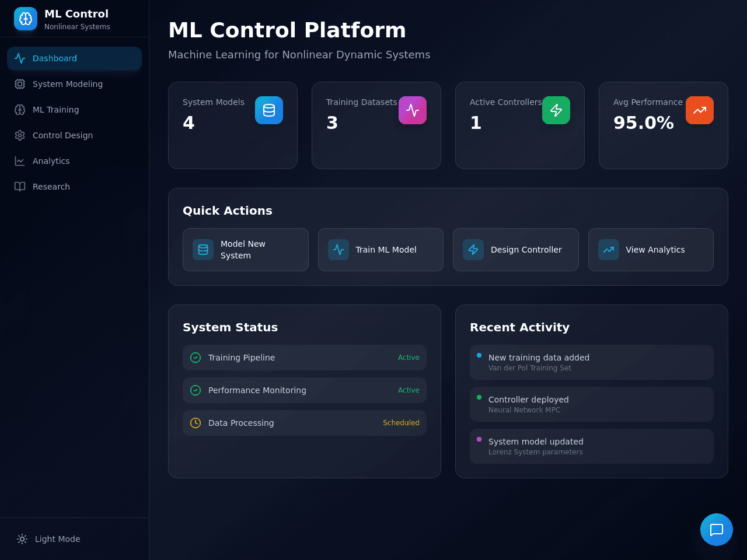Click the 95.0% performance value

pyautogui.click(x=644, y=123)
